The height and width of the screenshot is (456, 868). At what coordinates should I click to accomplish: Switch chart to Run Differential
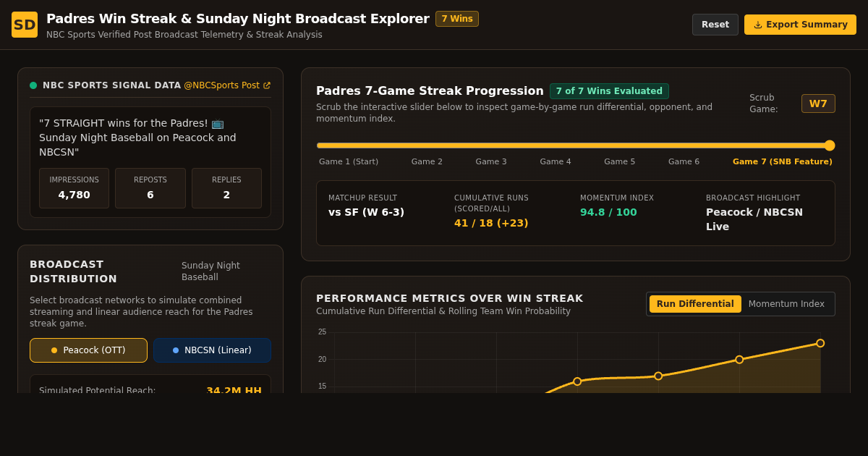[x=695, y=304]
